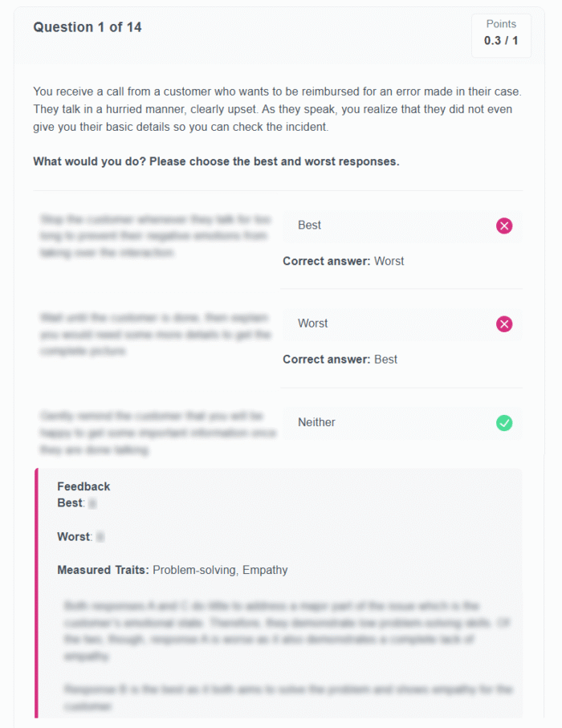This screenshot has width=562, height=728.
Task: Click the Points 0.3 / 1 score box
Action: point(501,35)
